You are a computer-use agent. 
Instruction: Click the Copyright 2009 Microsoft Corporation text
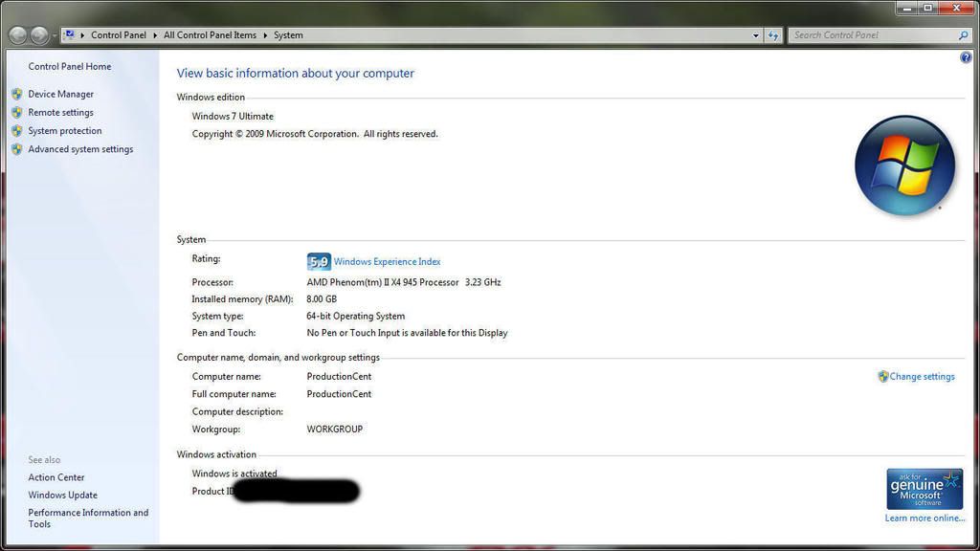tap(315, 134)
